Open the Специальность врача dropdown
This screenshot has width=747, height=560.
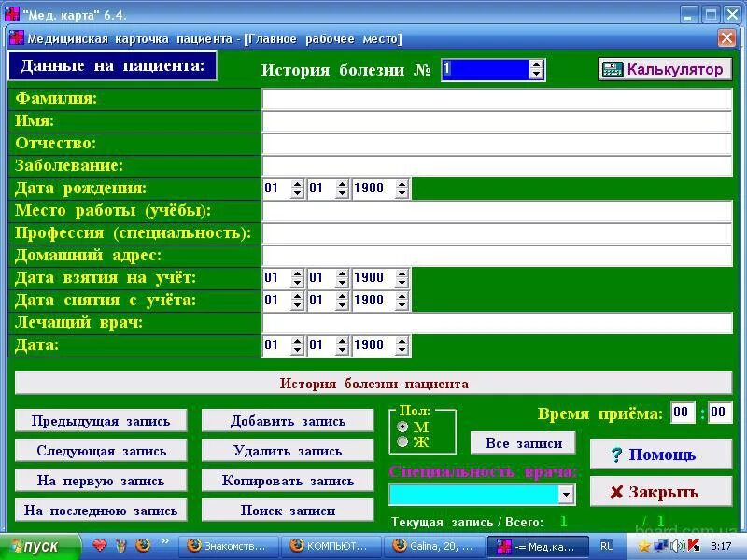(566, 495)
